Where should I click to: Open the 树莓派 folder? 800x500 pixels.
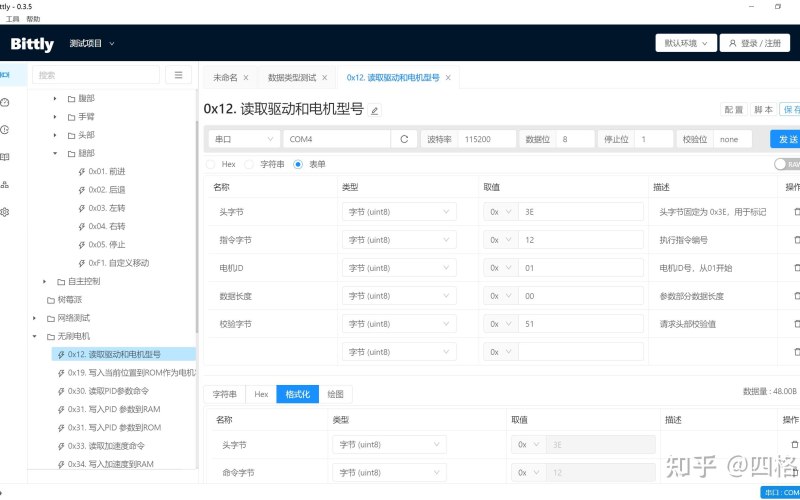(64, 299)
